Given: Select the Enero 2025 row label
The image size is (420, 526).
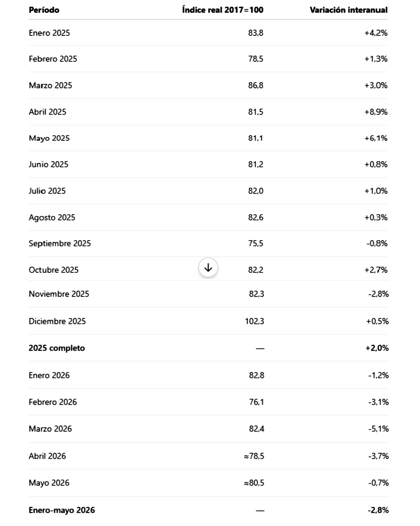Looking at the screenshot, I should (x=49, y=33).
